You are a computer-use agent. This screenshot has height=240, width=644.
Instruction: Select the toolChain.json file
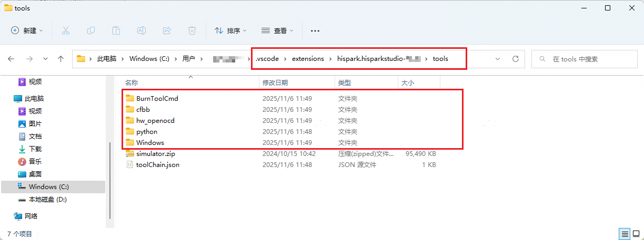click(157, 164)
